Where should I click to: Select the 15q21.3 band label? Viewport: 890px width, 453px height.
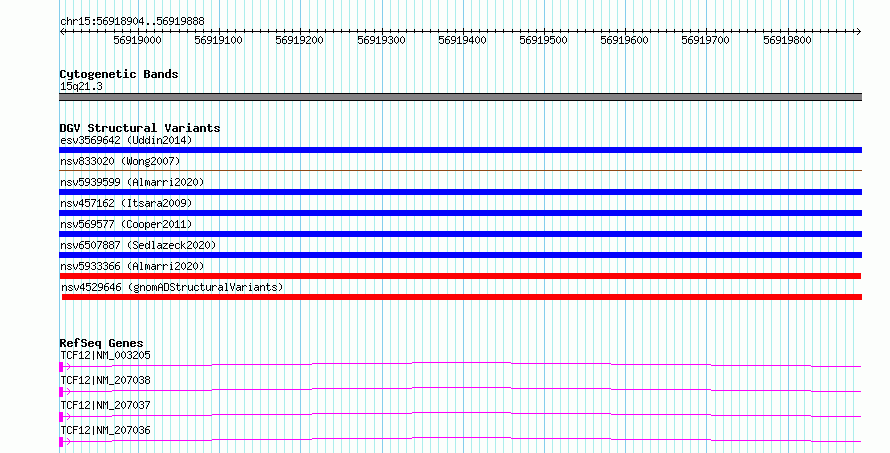click(x=81, y=86)
